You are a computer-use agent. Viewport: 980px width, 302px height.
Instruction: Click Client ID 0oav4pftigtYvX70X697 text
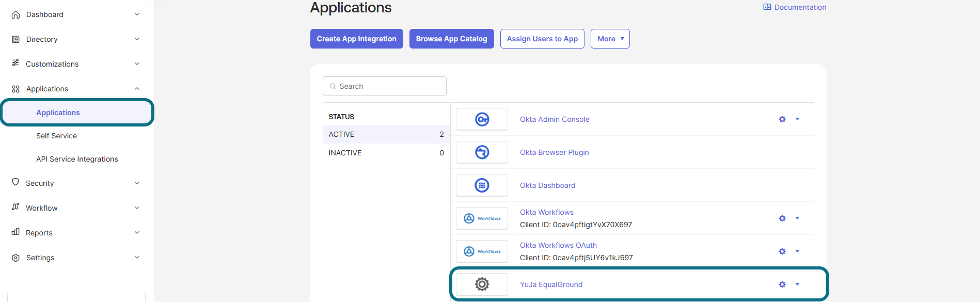coord(576,225)
